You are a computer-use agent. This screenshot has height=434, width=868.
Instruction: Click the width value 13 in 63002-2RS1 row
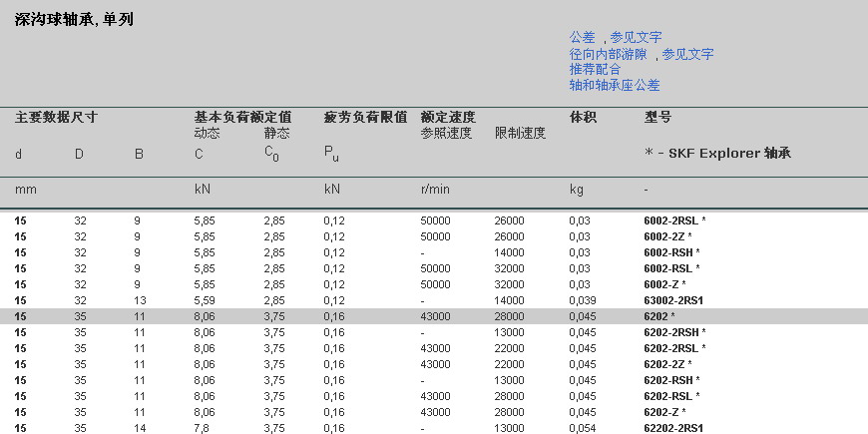[139, 300]
